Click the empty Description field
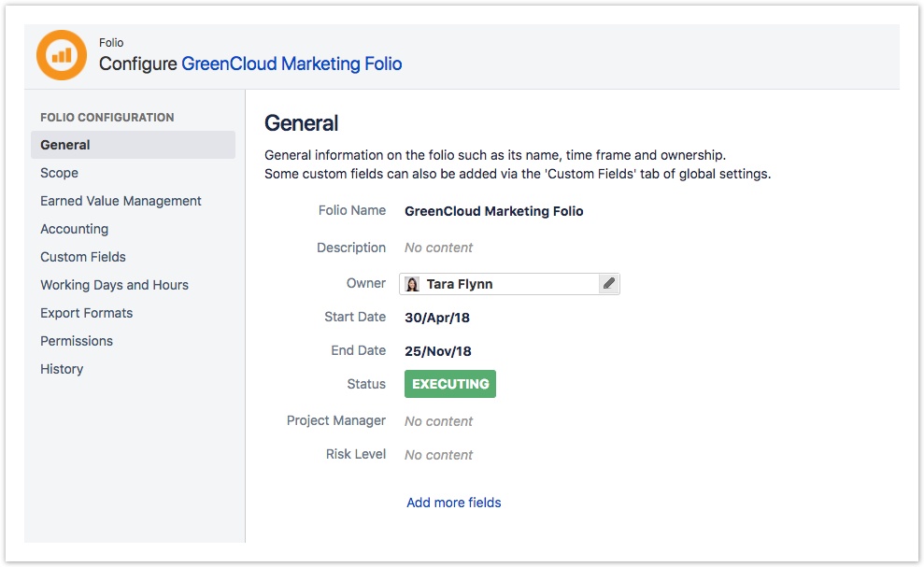 click(x=438, y=248)
